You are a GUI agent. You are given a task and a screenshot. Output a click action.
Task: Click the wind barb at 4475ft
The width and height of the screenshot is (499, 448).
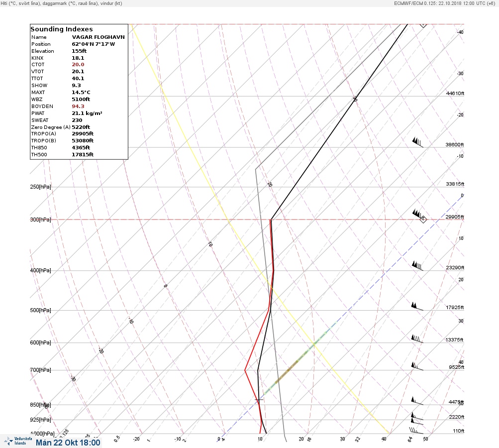tap(417, 401)
